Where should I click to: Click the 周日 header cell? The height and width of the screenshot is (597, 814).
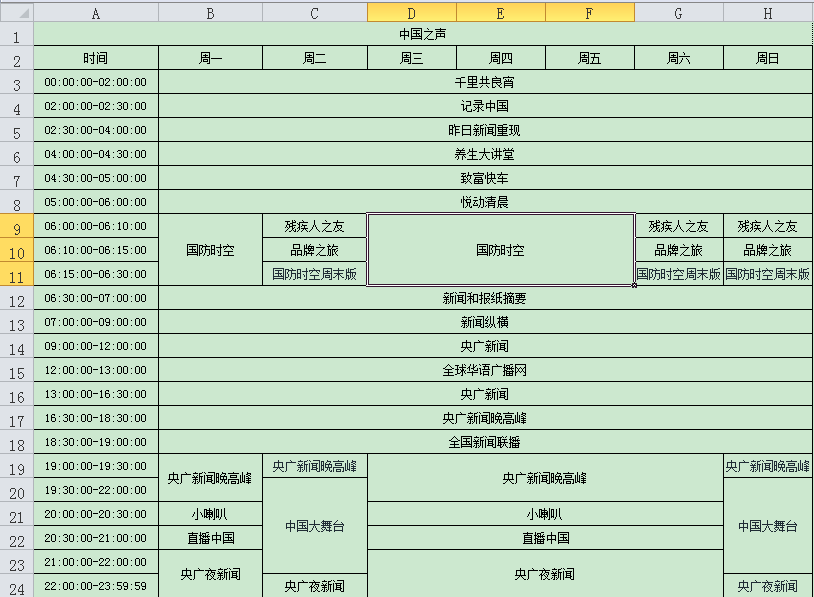(x=768, y=58)
